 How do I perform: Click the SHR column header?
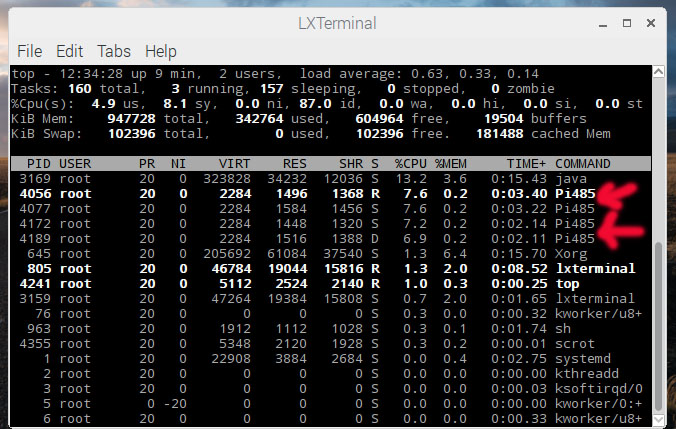pyautogui.click(x=351, y=164)
